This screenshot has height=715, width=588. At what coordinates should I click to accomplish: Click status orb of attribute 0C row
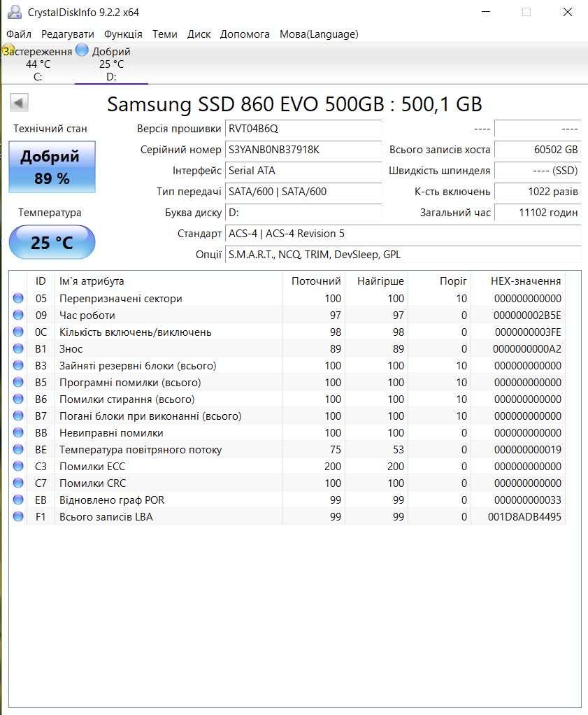[18, 332]
